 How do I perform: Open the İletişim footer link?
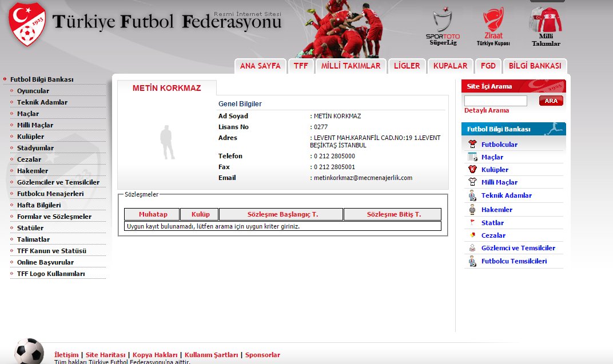point(66,355)
